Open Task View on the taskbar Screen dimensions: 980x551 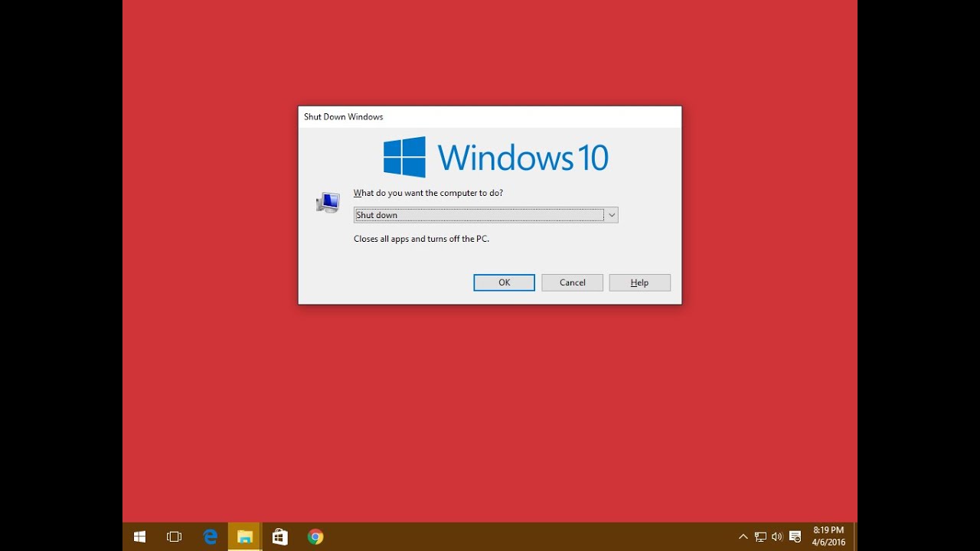tap(174, 537)
